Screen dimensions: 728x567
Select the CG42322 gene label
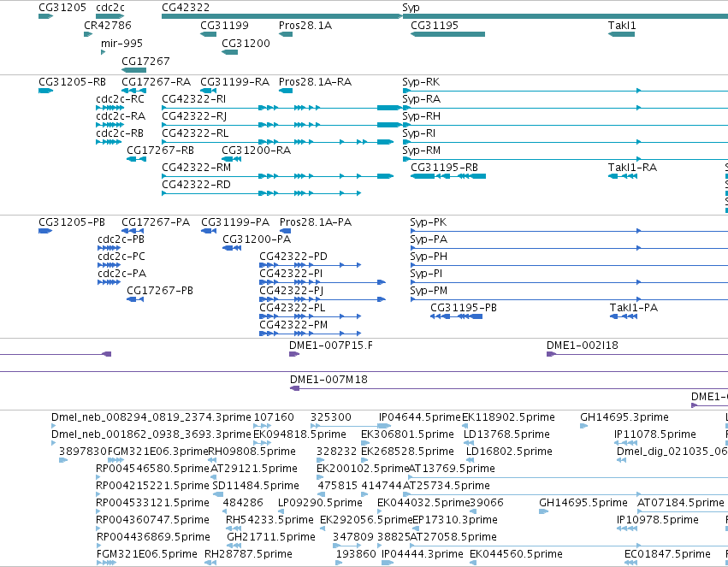pos(186,8)
